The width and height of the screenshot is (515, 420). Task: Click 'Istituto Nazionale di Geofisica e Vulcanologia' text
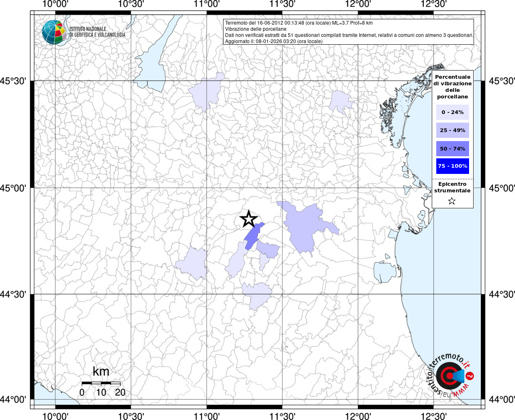point(97,32)
